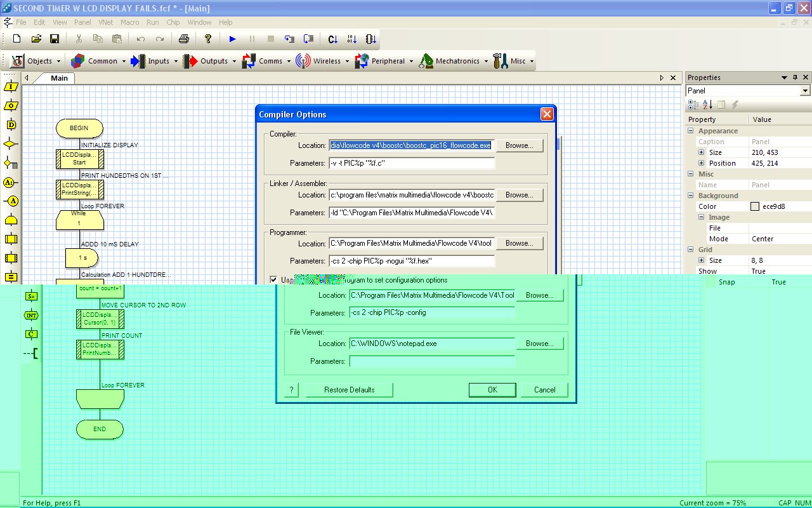The width and height of the screenshot is (812, 508).
Task: Click Browse for the Linker / Assembler location
Action: pyautogui.click(x=520, y=195)
